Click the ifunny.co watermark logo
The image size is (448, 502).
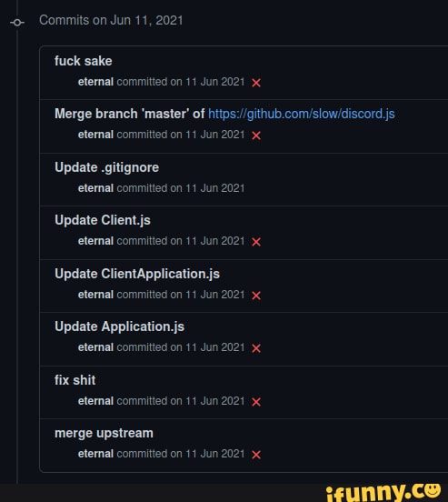click(383, 492)
